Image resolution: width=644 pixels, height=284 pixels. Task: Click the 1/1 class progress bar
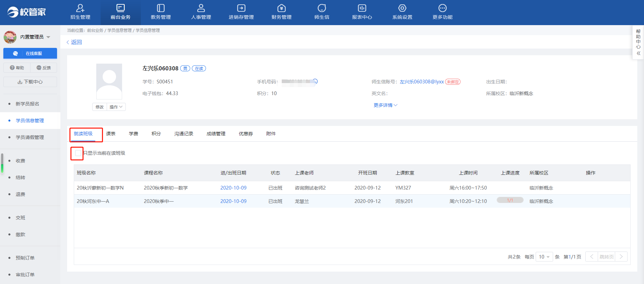point(510,200)
